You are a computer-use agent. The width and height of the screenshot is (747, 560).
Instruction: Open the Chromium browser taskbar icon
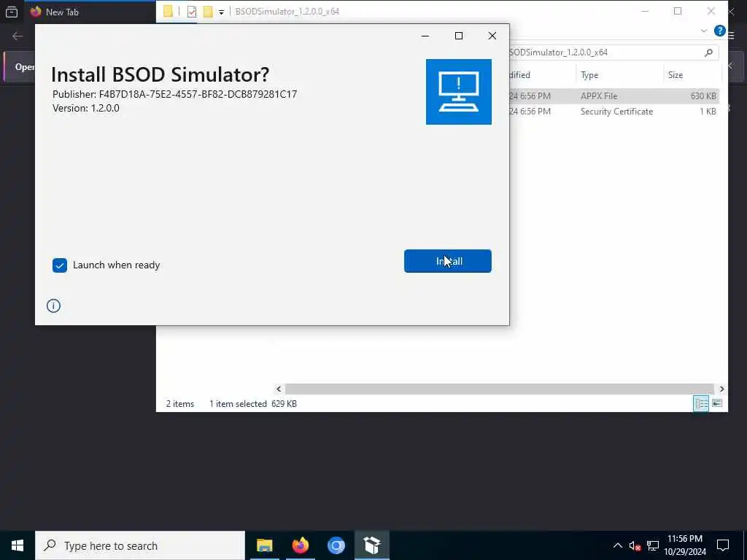pyautogui.click(x=336, y=545)
